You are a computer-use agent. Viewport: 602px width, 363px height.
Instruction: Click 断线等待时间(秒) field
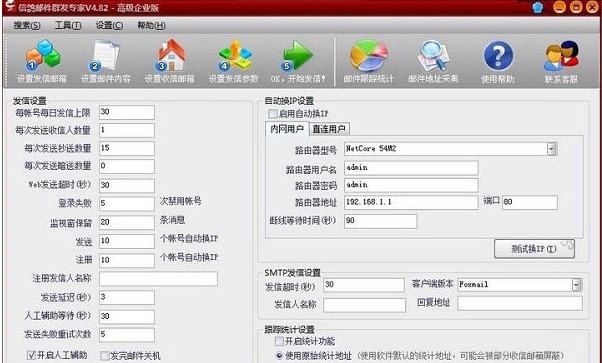380,221
